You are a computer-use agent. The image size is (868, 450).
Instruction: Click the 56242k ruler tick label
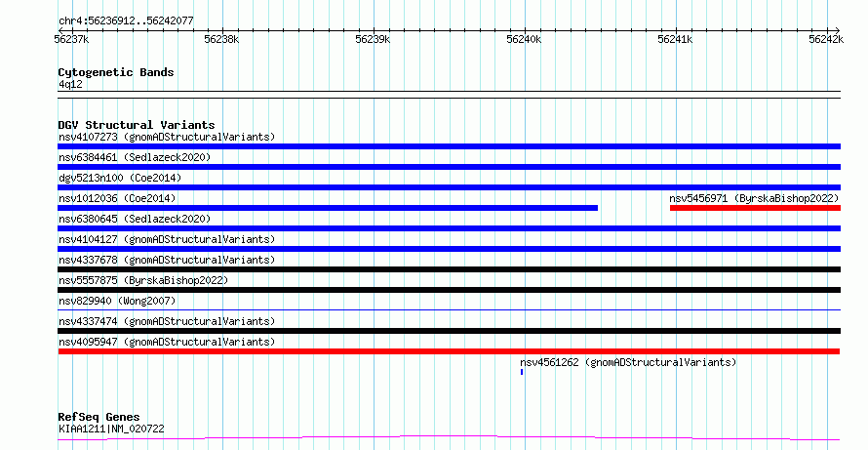point(826,39)
